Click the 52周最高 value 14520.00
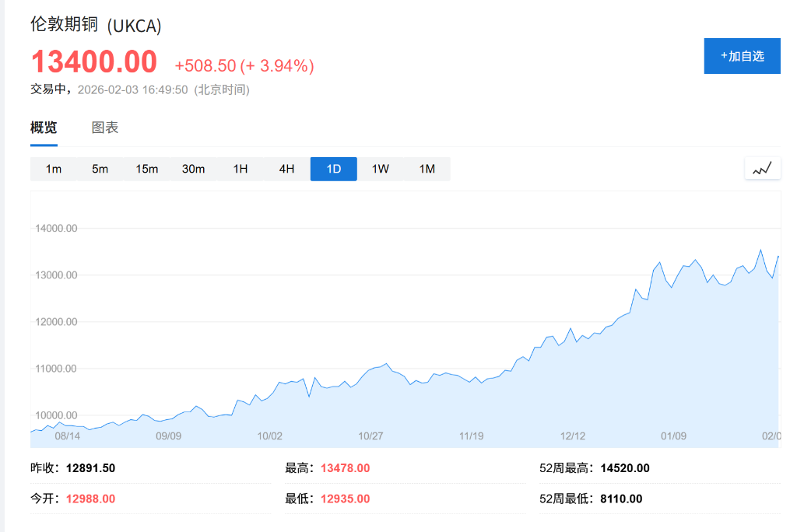The height and width of the screenshot is (532, 797). click(x=625, y=468)
